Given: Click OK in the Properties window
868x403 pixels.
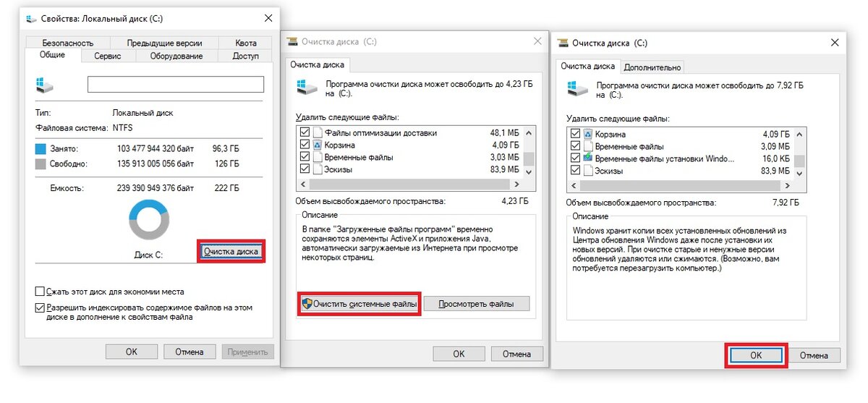Looking at the screenshot, I should pyautogui.click(x=131, y=352).
